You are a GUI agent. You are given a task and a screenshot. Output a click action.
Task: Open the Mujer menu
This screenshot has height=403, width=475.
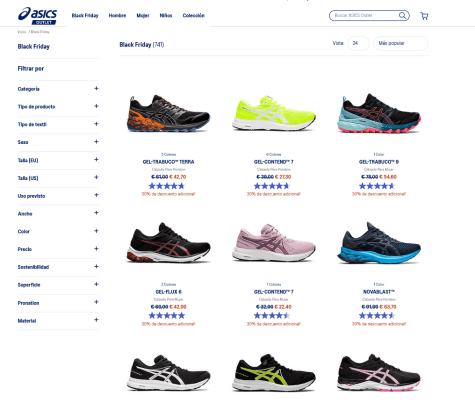pos(143,15)
